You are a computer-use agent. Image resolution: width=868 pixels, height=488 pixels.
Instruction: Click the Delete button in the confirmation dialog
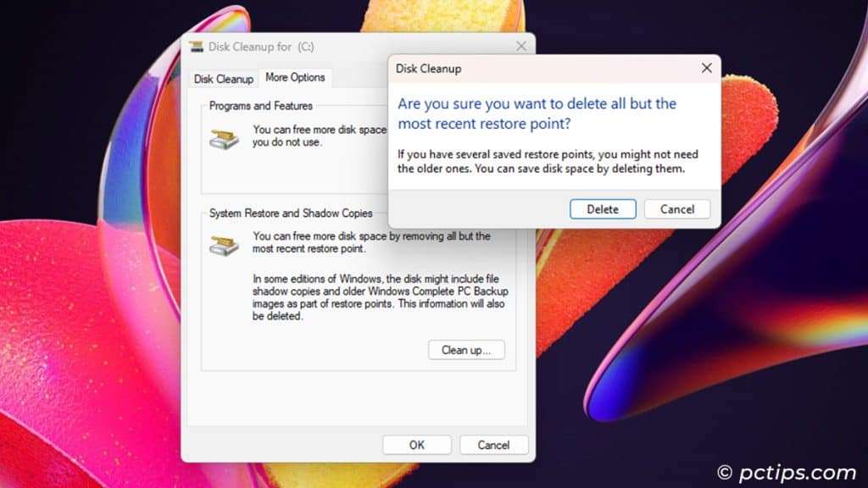pyautogui.click(x=603, y=209)
